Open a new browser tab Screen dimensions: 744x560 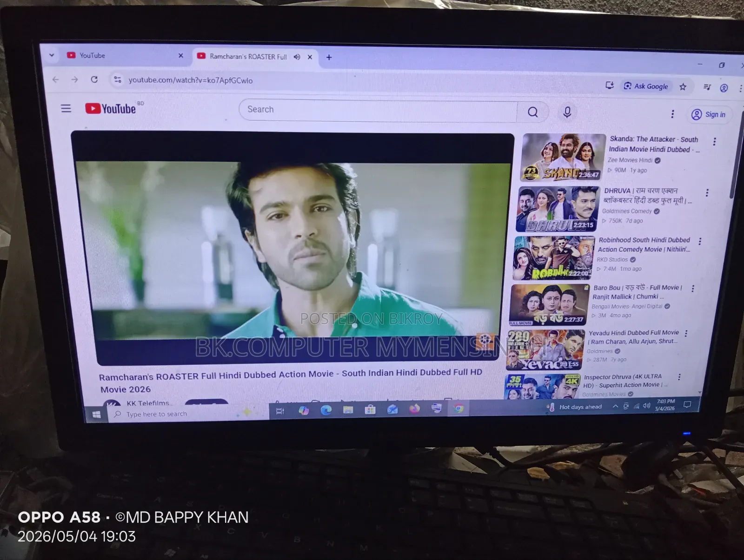click(x=329, y=57)
